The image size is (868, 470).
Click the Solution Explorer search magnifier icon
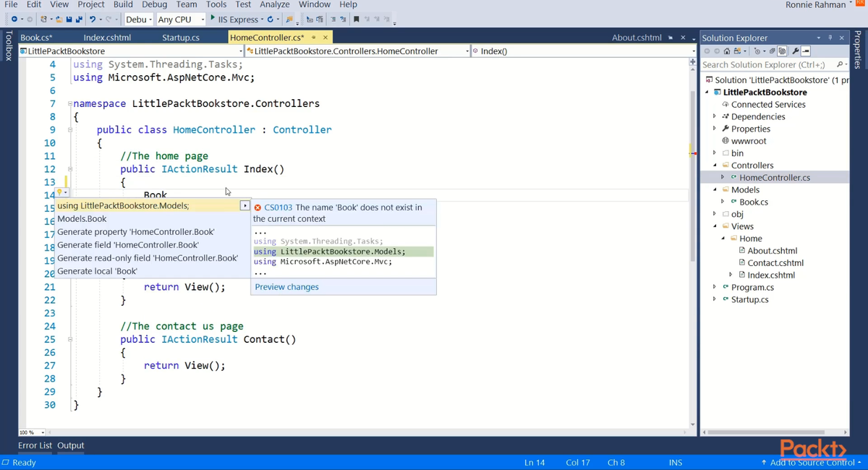click(839, 65)
